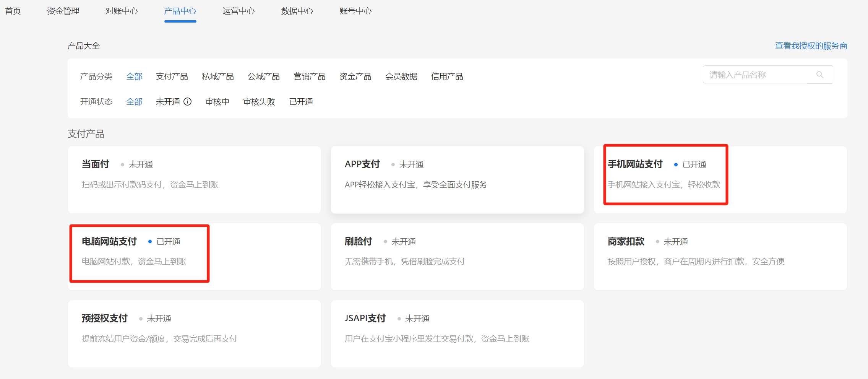
Task: Open the APP支付 product card
Action: click(457, 179)
